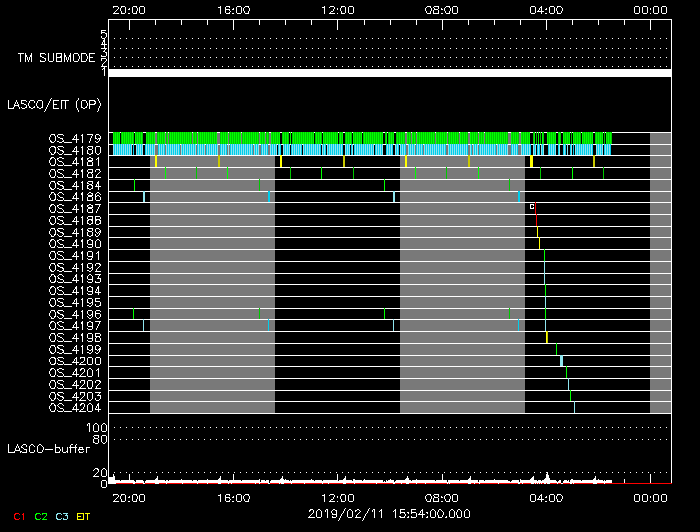Click the 2019/02/11 timestamp at the bottom
The width and height of the screenshot is (700, 532).
click(x=389, y=514)
